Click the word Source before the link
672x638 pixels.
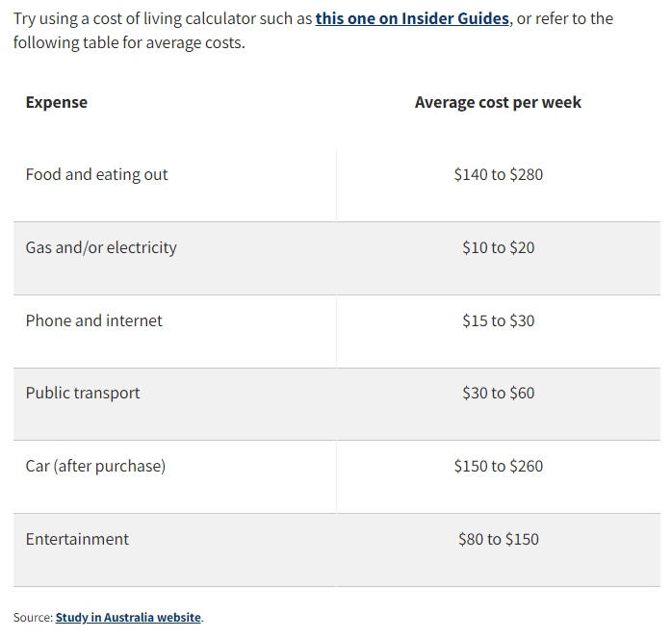(33, 618)
